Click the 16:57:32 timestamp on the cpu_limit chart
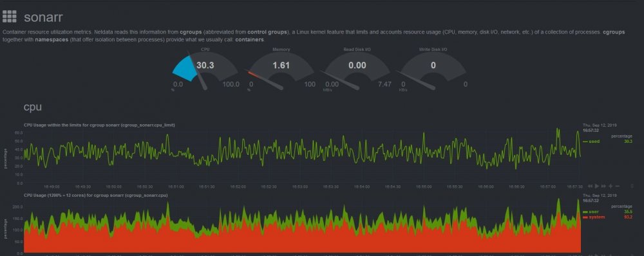This screenshot has height=256, width=644. point(591,130)
